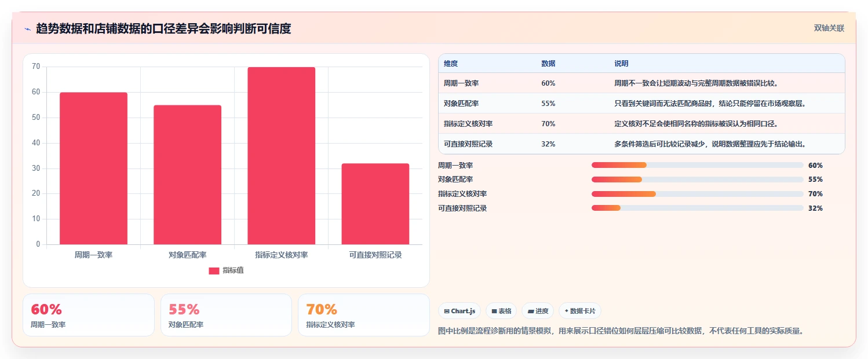Click the 70% 指标定义核对率 data card
Image resolution: width=868 pixels, height=359 pixels.
coord(364,315)
